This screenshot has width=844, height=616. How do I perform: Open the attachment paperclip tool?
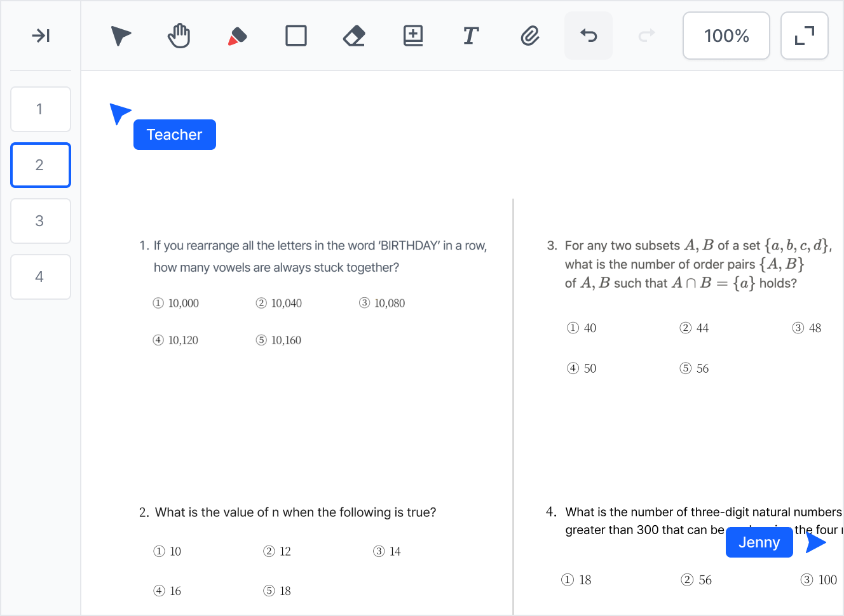(530, 36)
